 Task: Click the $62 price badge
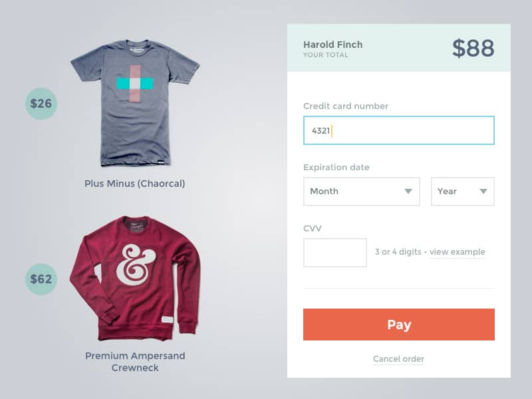click(x=41, y=279)
